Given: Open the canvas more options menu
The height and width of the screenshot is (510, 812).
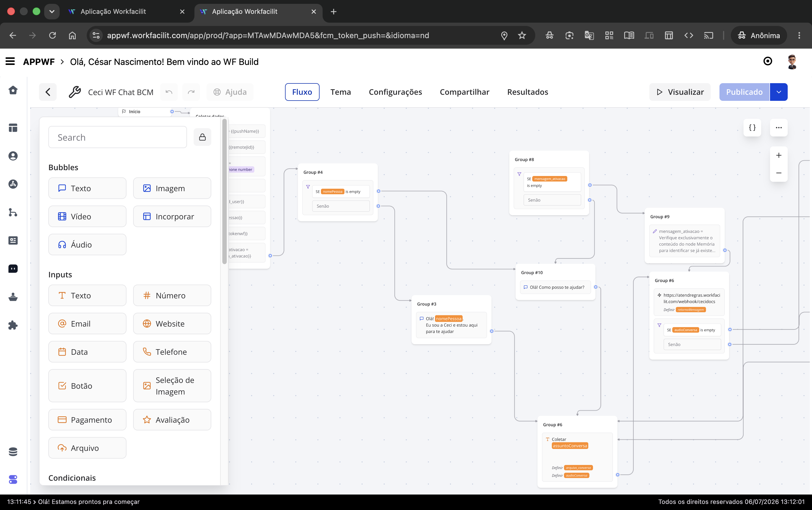Looking at the screenshot, I should pyautogui.click(x=779, y=128).
